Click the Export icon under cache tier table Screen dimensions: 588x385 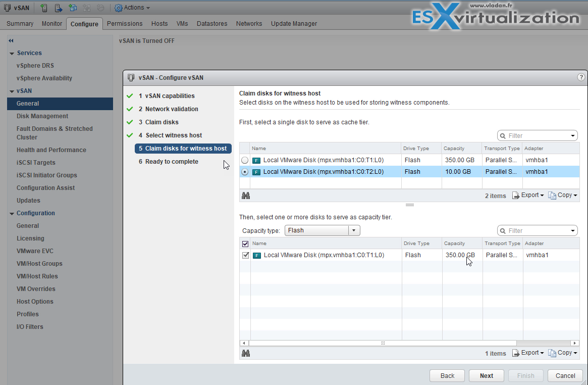pos(516,195)
